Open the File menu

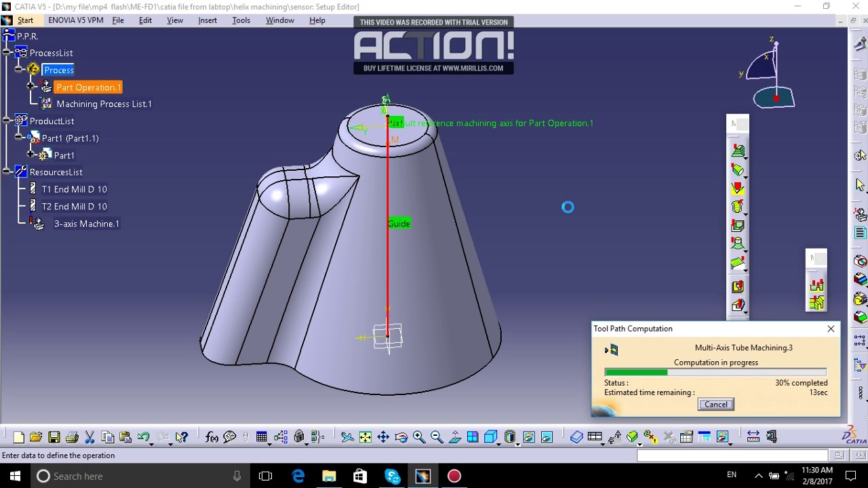118,20
